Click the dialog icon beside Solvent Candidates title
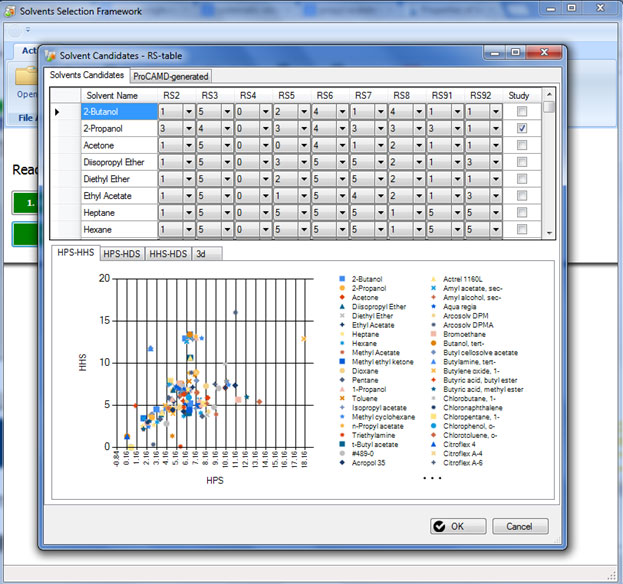The image size is (623, 584). pos(50,55)
